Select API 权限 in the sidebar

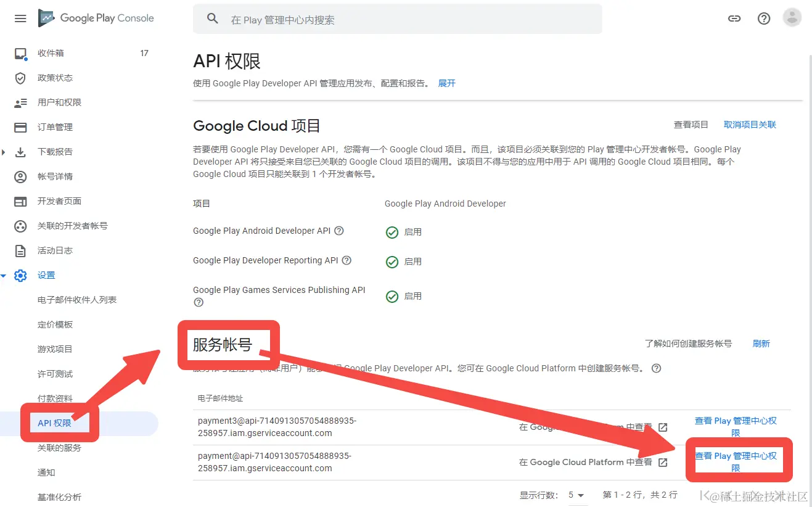(54, 423)
